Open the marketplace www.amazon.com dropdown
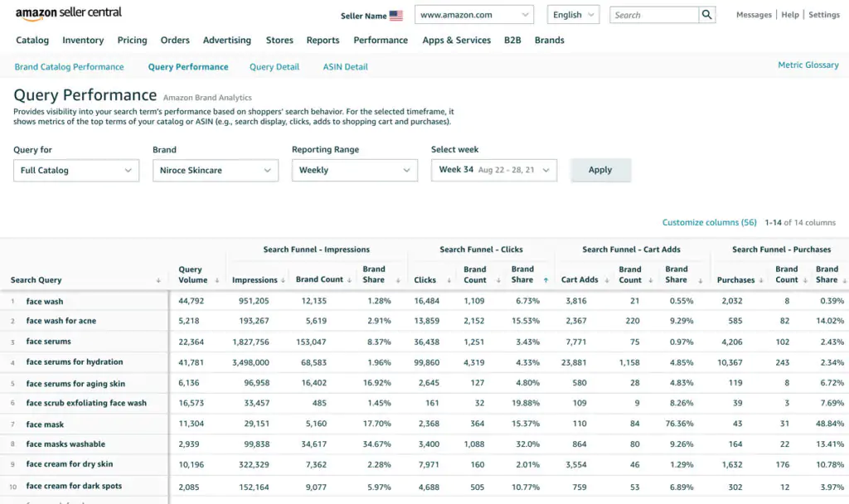The image size is (849, 504). click(473, 15)
